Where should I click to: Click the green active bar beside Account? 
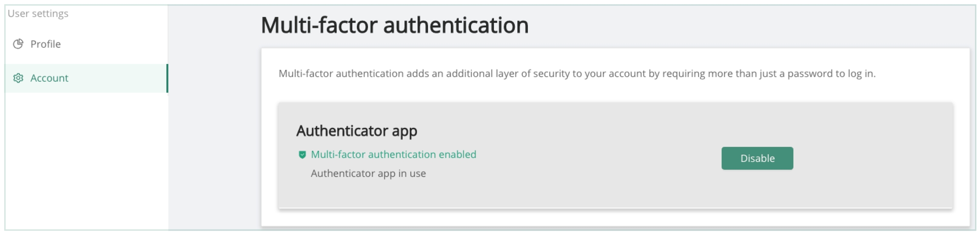tap(167, 78)
